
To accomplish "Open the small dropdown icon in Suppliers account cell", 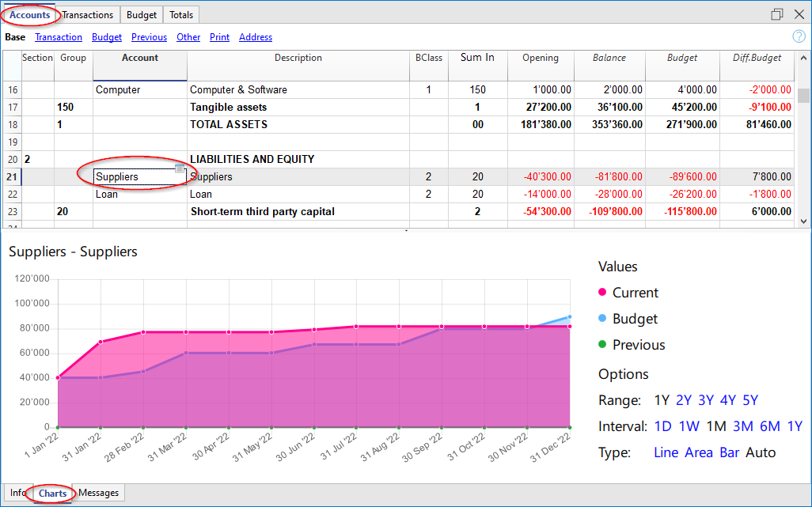I will pyautogui.click(x=180, y=169).
